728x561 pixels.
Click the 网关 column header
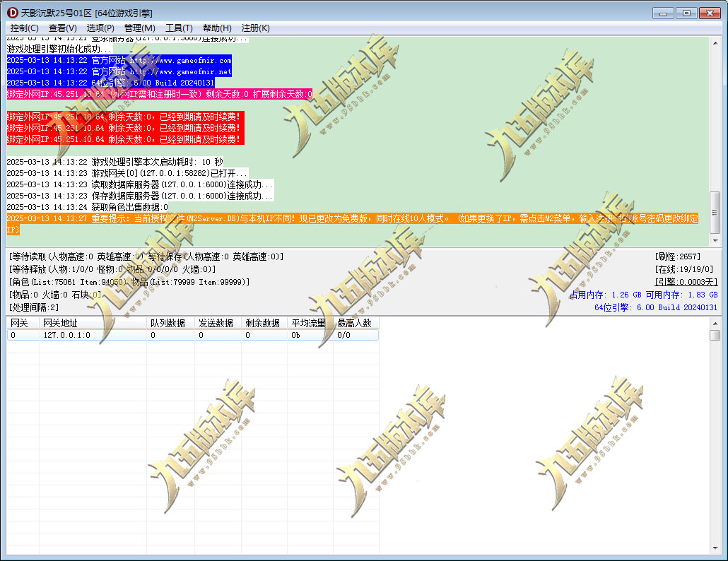(23, 323)
